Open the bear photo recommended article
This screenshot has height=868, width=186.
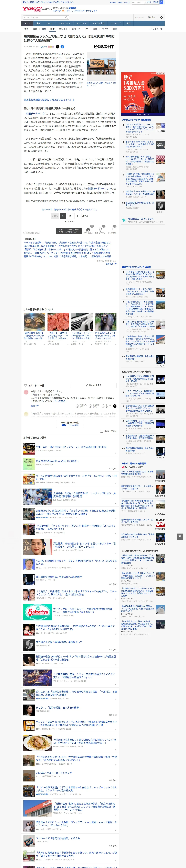pyautogui.click(x=106, y=322)
